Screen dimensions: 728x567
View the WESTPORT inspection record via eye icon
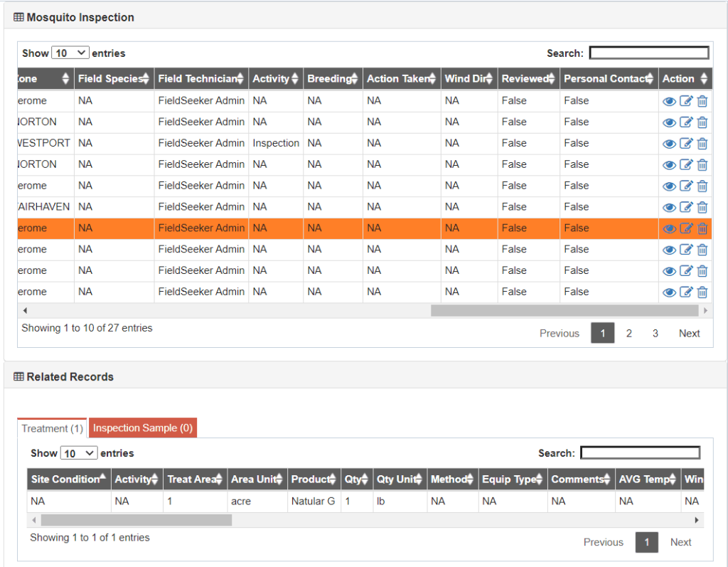[668, 144]
